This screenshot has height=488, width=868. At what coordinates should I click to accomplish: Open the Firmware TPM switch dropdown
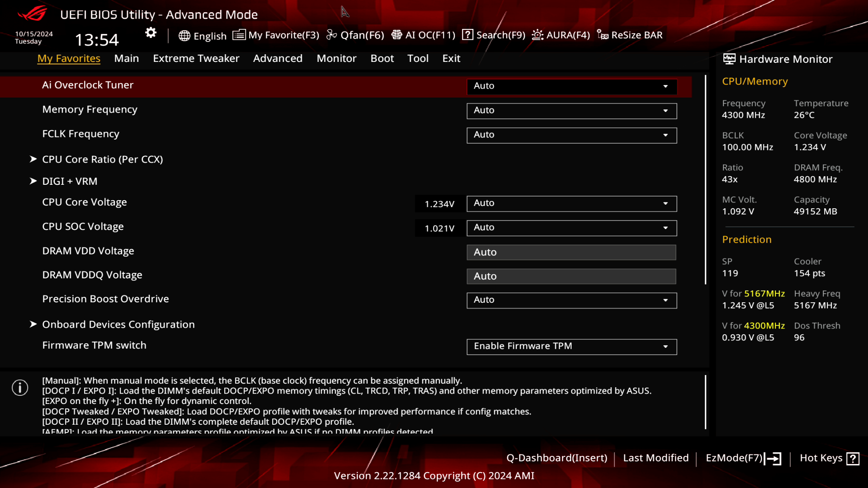(571, 347)
